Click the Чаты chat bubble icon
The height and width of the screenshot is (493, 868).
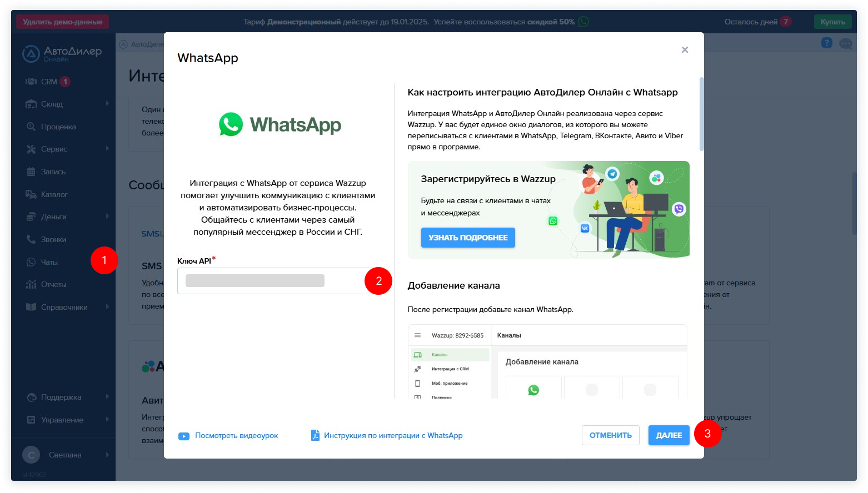point(31,262)
